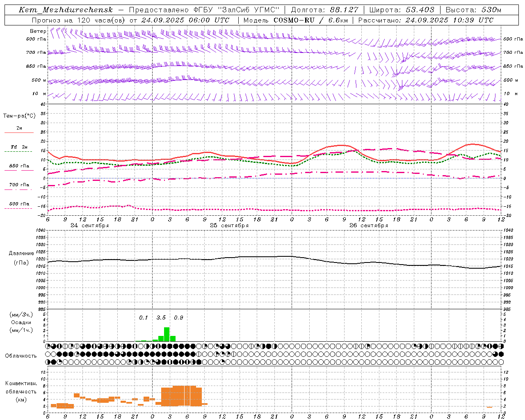Click the "Прогноз на 120 часа(ов)" text
This screenshot has width=525, height=420.
pos(78,20)
